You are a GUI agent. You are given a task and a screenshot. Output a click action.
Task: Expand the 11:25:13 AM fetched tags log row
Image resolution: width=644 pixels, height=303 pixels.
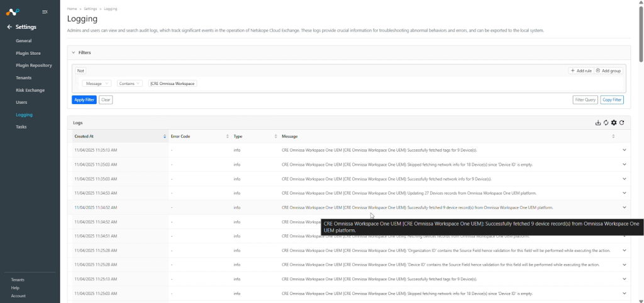click(x=625, y=278)
